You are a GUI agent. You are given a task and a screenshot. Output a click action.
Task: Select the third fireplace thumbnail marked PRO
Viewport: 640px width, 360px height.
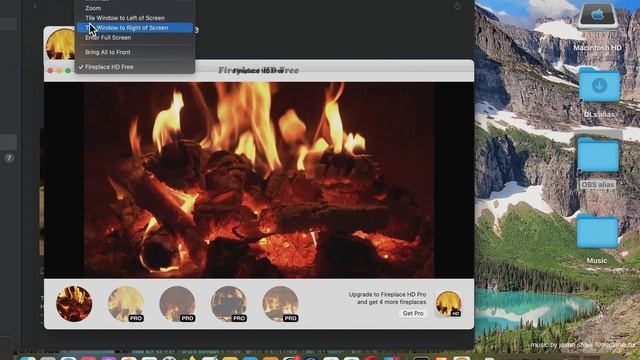pyautogui.click(x=177, y=303)
